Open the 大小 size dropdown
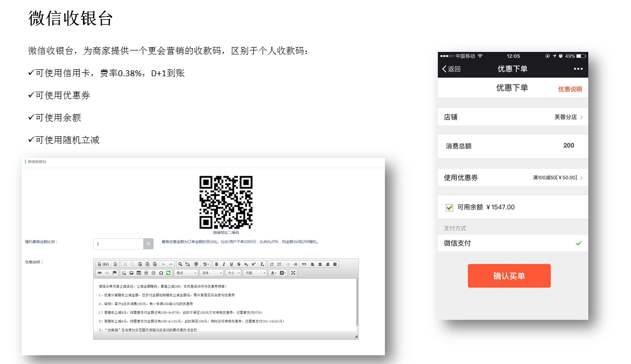The width and height of the screenshot is (631, 364). pyautogui.click(x=233, y=273)
